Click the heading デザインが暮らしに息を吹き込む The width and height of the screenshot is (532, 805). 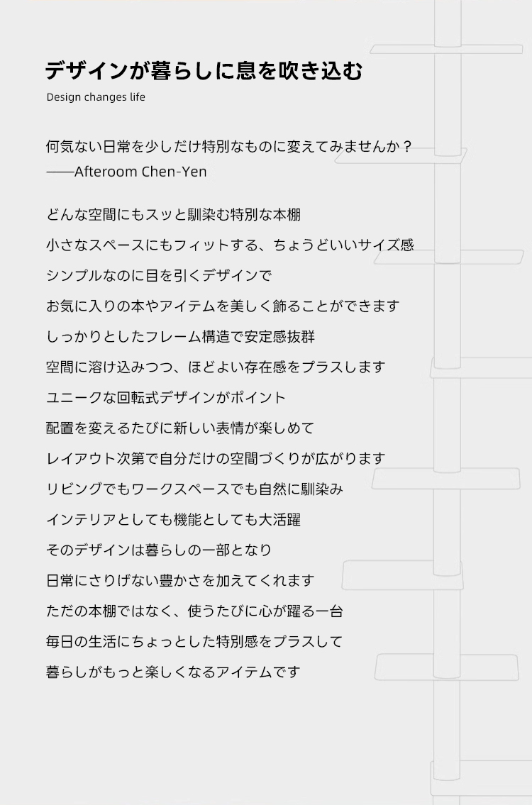click(204, 70)
